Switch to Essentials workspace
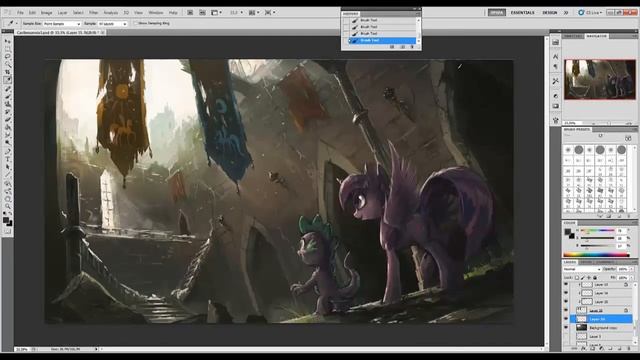Image resolution: width=640 pixels, height=360 pixels. point(522,13)
